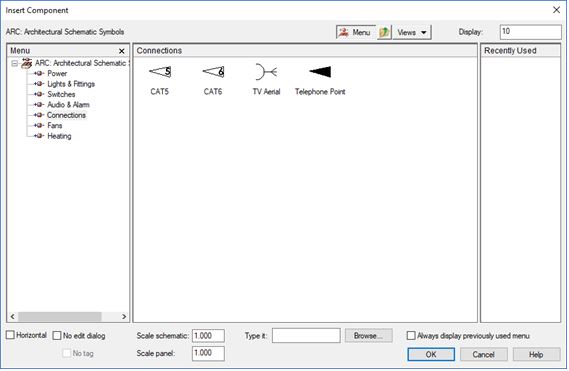Click the up-one-level folder icon
Screen dimensions: 569x371
pos(384,32)
